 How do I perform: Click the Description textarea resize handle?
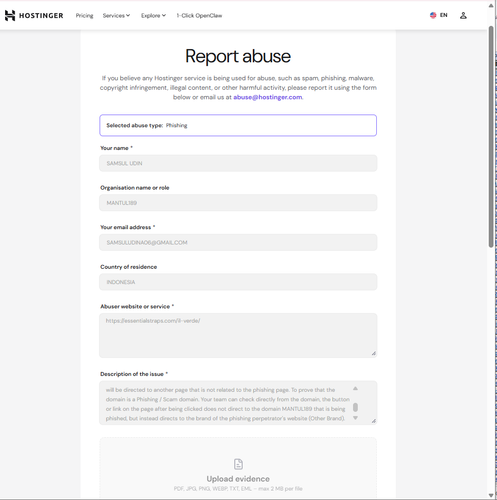pyautogui.click(x=374, y=421)
